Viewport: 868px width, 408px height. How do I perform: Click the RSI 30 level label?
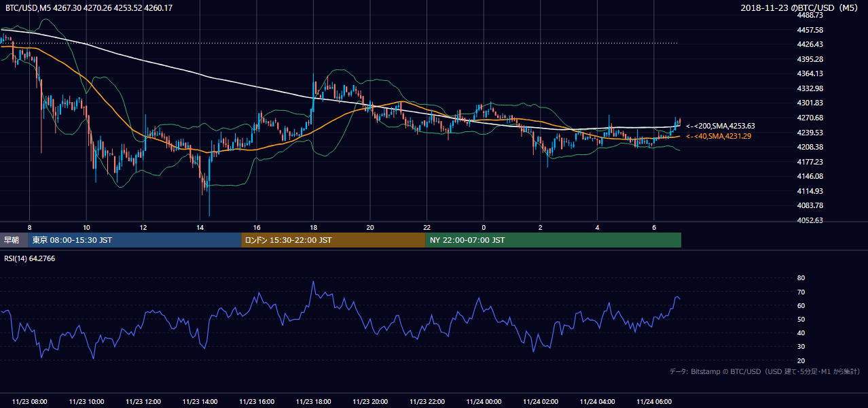coord(801,347)
